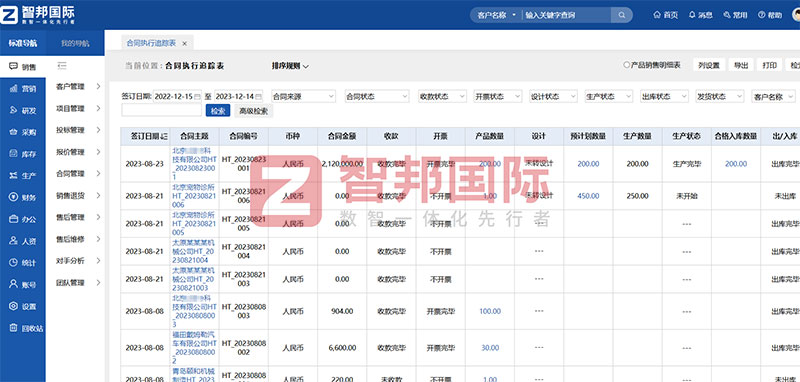
Task: Open the 财务 module in sidebar
Action: pyautogui.click(x=22, y=198)
